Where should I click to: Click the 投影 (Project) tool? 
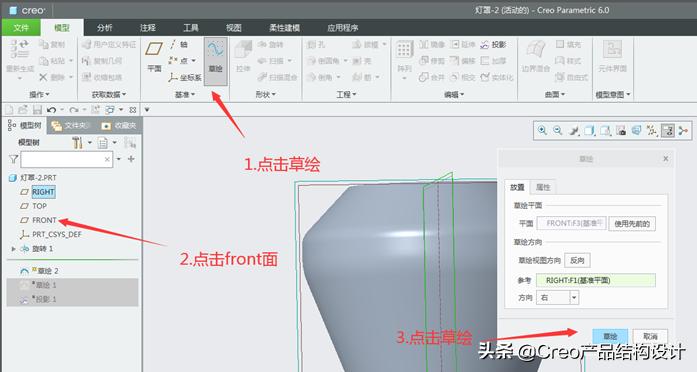(493, 44)
